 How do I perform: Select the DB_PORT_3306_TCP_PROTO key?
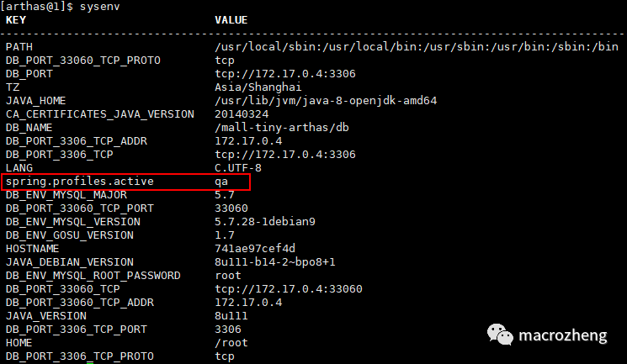point(80,356)
